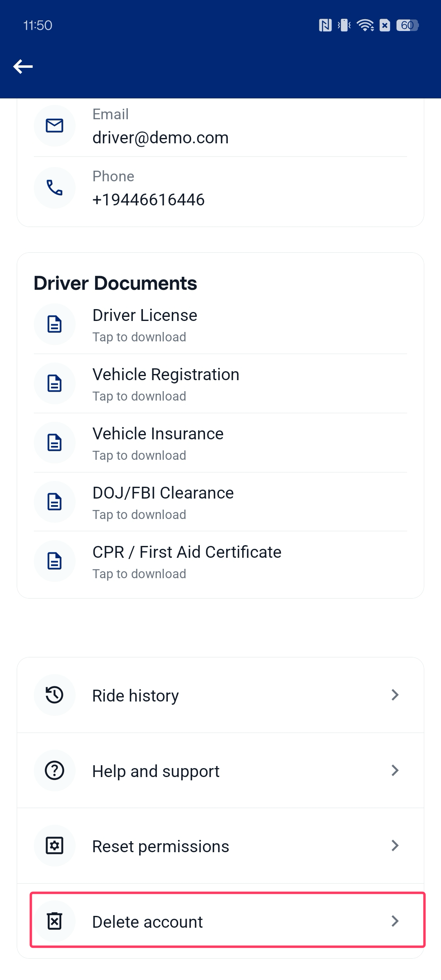This screenshot has height=980, width=441.
Task: Click the Vehicle Insurance document icon
Action: pos(54,442)
